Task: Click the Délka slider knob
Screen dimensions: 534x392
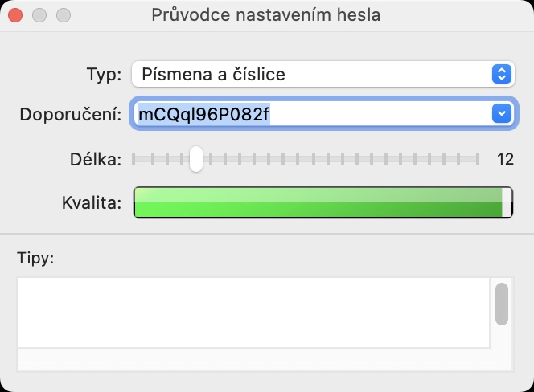Action: (195, 159)
